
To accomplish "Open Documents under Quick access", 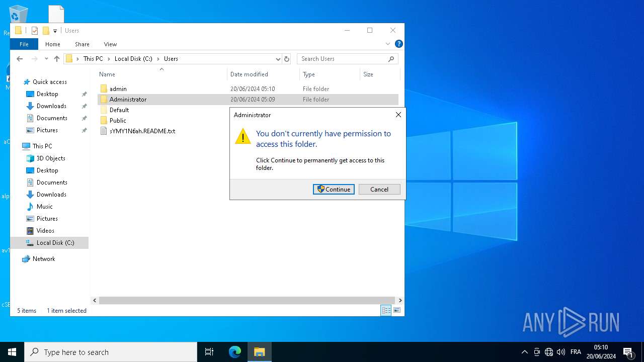I will [52, 118].
